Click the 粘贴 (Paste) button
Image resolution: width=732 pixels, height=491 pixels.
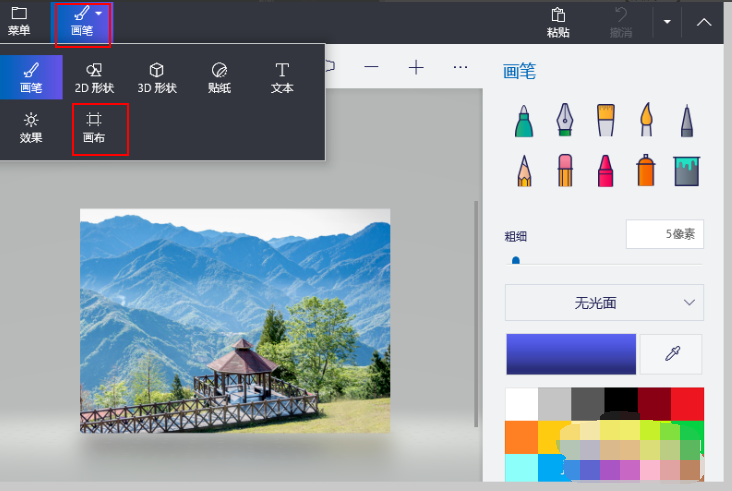558,21
